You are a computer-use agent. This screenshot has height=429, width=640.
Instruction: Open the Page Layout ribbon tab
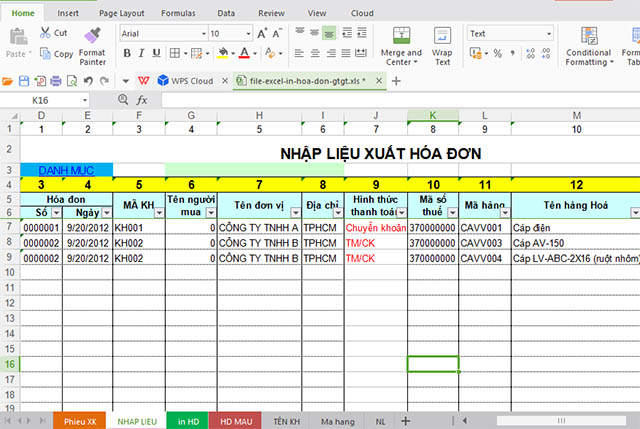(x=122, y=13)
